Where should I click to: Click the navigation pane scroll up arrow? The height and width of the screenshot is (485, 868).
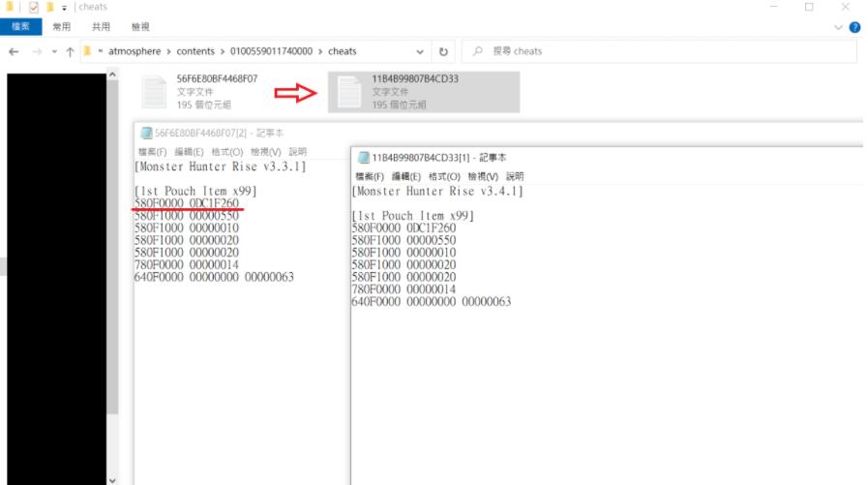[112, 75]
